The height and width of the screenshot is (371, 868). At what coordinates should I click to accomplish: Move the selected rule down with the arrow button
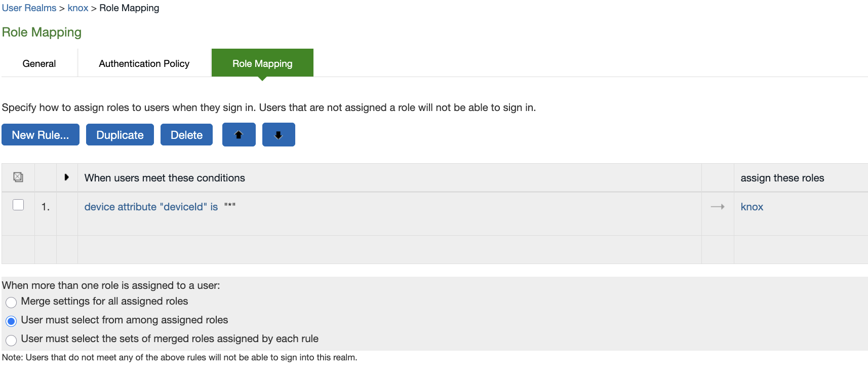(x=279, y=135)
